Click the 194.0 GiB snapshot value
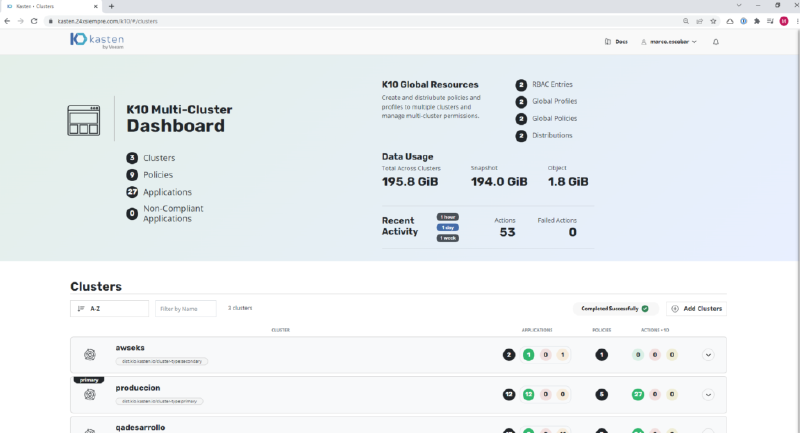This screenshot has width=800, height=433. [x=499, y=182]
